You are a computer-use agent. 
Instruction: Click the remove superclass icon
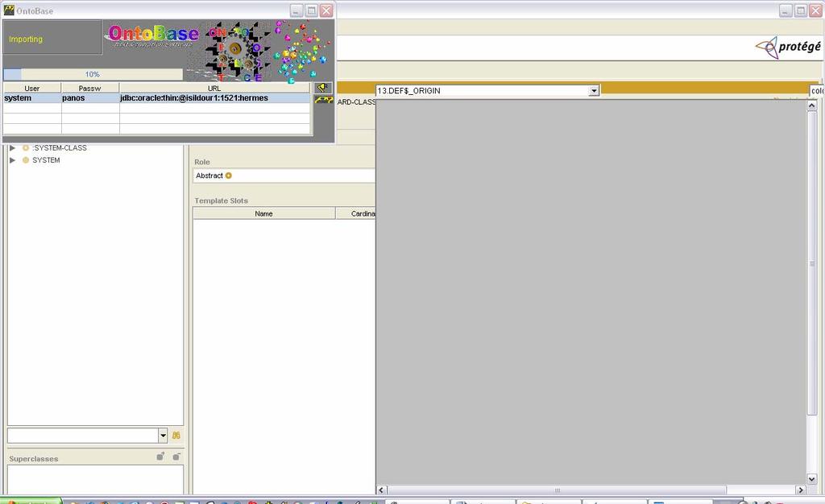(x=176, y=456)
